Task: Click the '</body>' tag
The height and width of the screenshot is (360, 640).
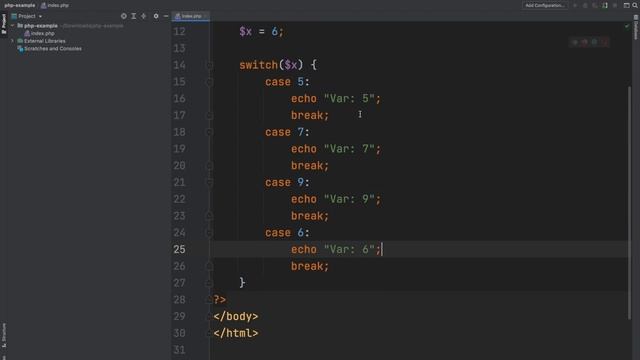Action: click(236, 316)
